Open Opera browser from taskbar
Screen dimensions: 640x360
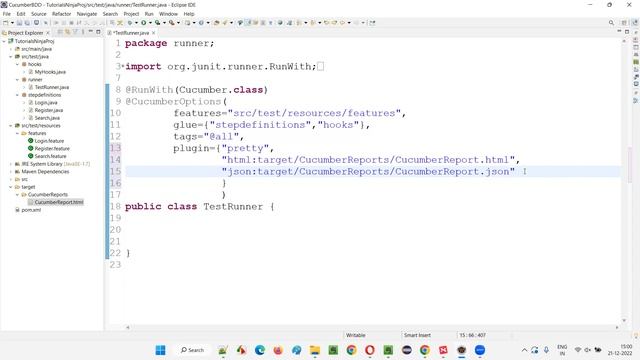tap(370, 350)
